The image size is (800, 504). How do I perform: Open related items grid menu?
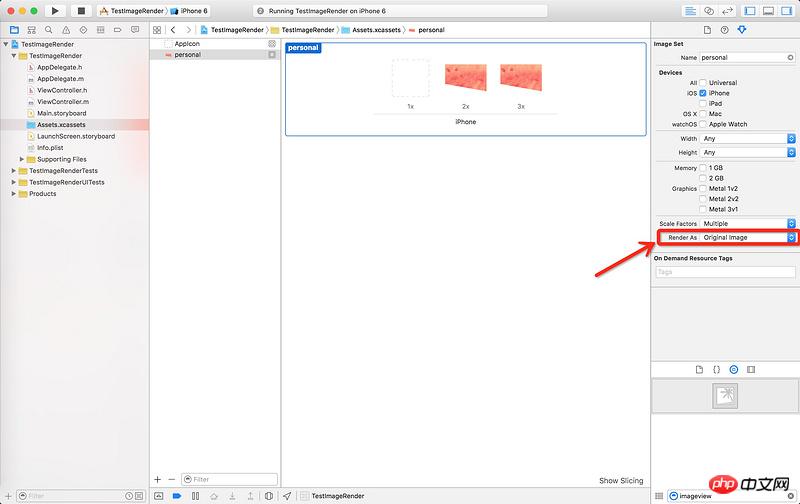pos(157,30)
